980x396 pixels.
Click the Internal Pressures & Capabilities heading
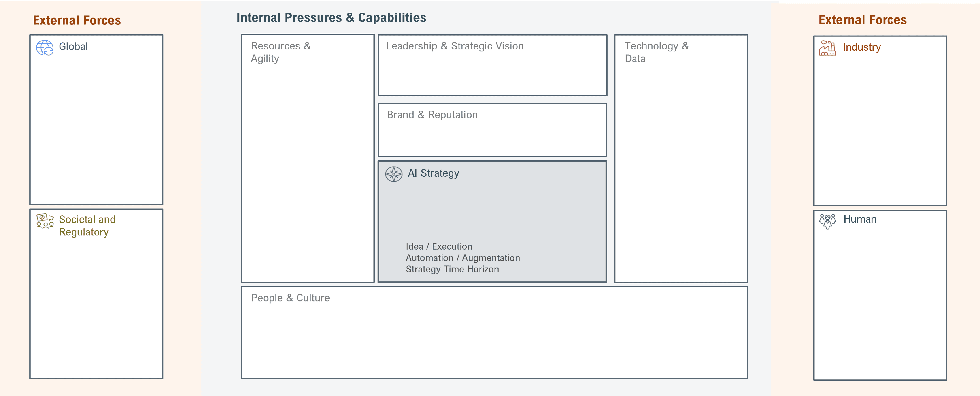click(331, 17)
